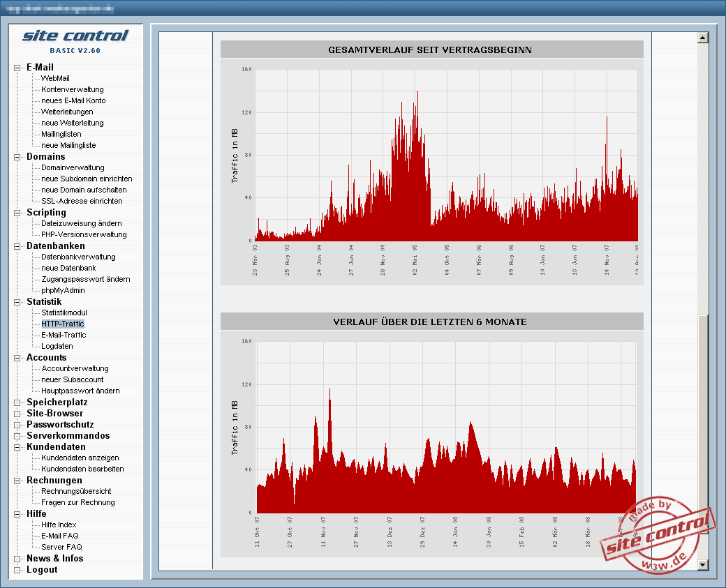Expand the Serverkommandos tree node

coord(17,436)
